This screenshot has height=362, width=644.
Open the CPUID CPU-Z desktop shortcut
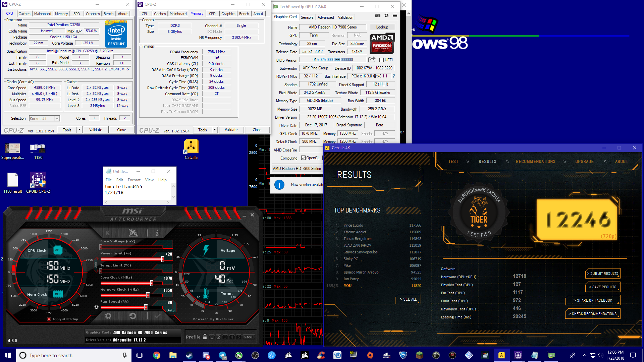coord(38,183)
